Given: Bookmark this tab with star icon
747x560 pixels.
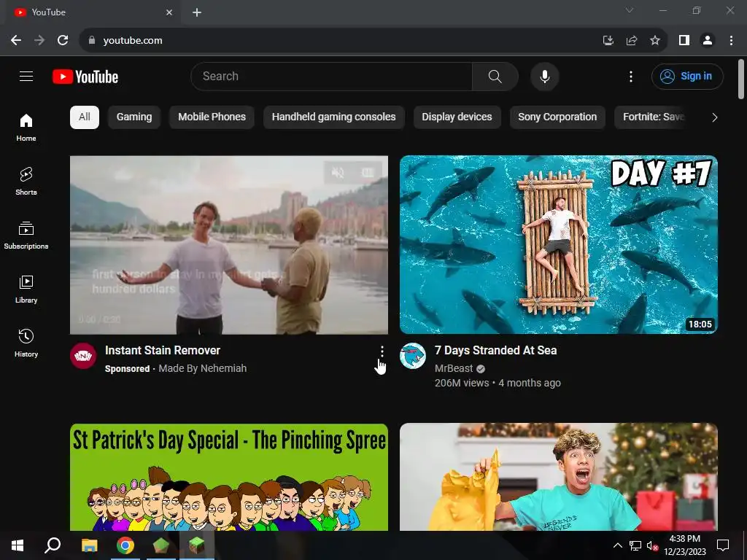Looking at the screenshot, I should (655, 41).
